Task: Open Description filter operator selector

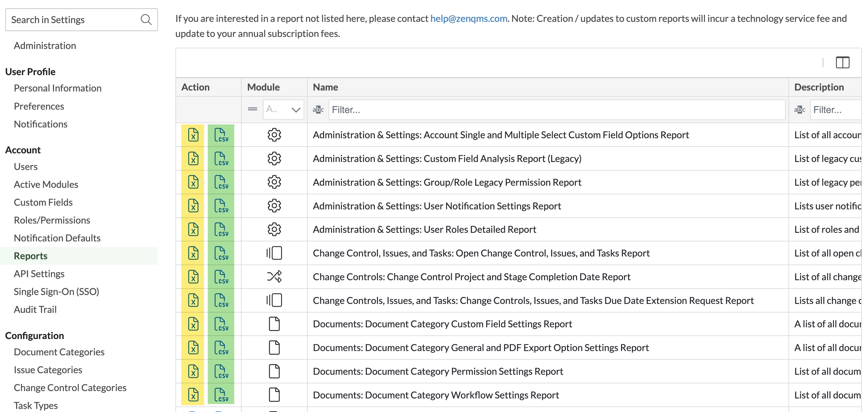Action: click(799, 109)
